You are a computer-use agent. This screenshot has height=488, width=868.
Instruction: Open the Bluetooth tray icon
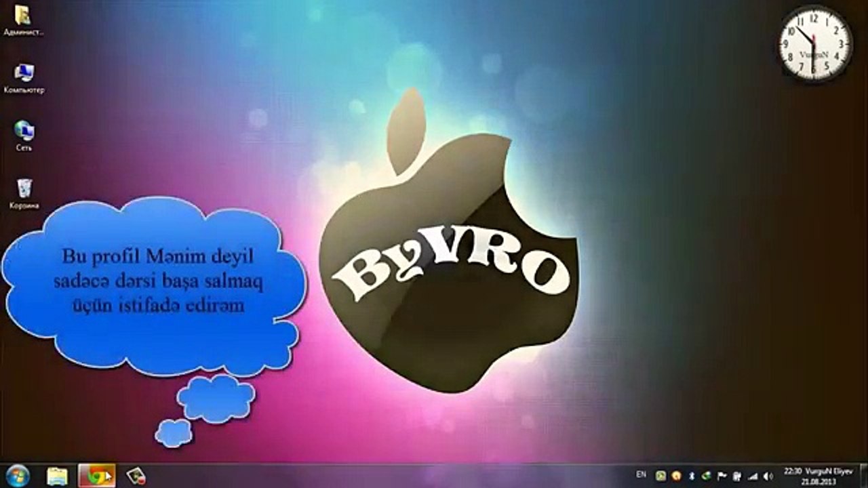pyautogui.click(x=692, y=476)
